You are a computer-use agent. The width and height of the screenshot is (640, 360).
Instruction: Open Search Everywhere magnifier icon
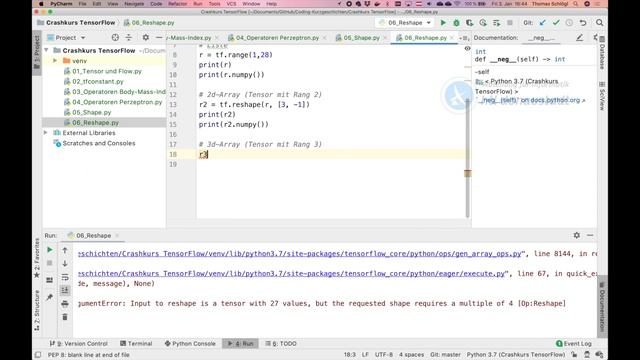599,23
